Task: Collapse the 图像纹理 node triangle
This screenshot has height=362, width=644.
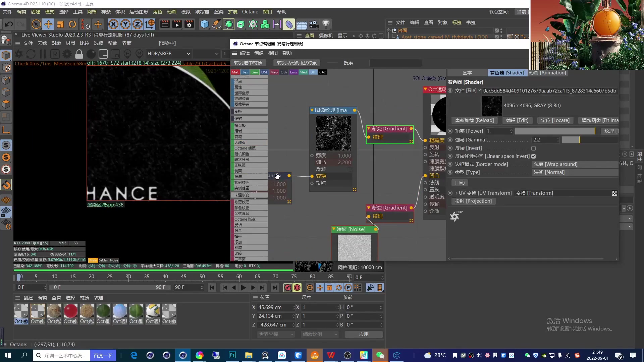Action: pos(312,110)
